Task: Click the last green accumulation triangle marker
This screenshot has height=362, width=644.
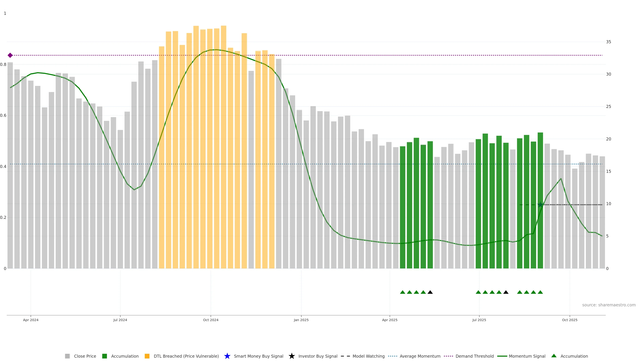Action: pyautogui.click(x=540, y=292)
